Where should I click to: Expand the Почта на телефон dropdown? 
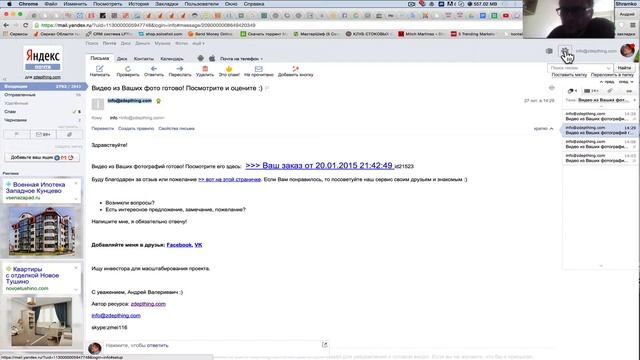(241, 59)
